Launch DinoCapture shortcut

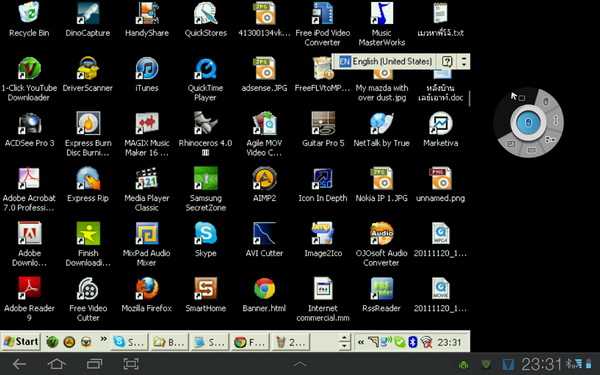[88, 19]
